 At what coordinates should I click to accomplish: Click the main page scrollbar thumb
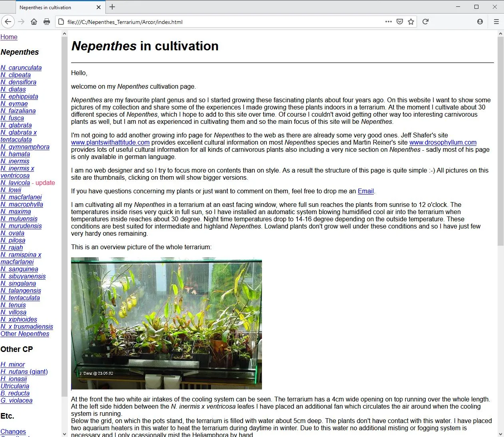pos(500,140)
